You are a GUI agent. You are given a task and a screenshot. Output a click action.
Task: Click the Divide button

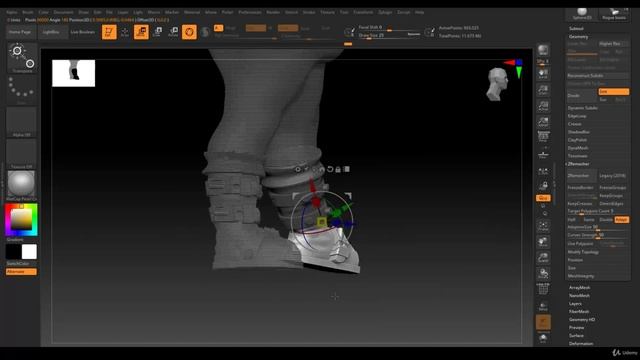pos(582,96)
